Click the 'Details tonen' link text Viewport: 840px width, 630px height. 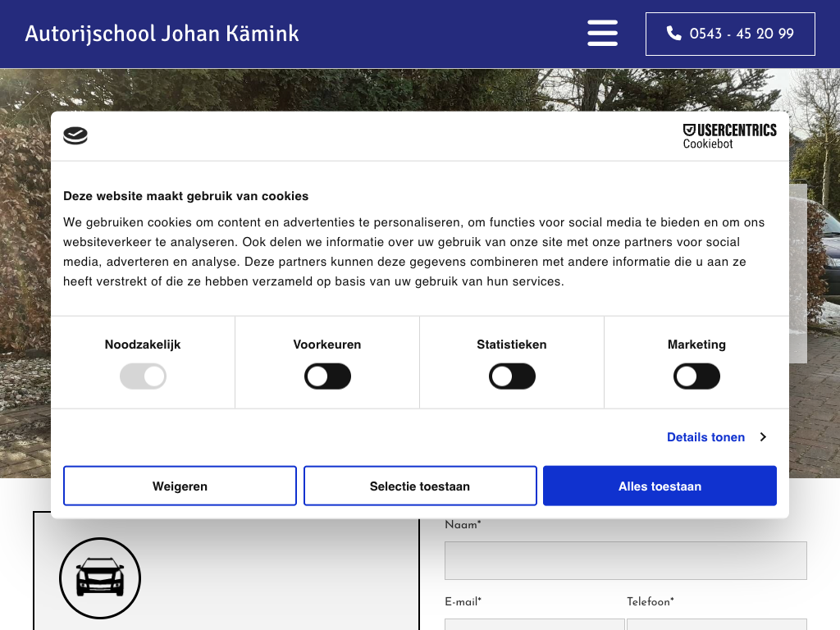click(705, 437)
